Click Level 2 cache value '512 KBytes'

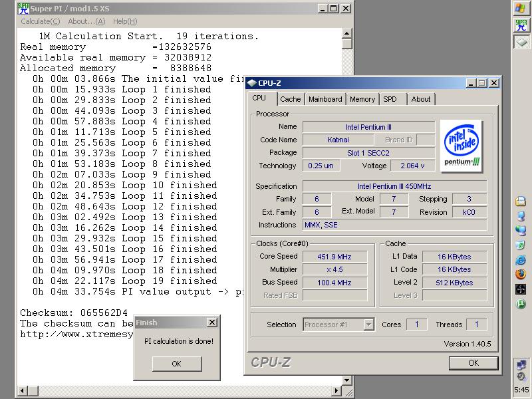click(454, 282)
